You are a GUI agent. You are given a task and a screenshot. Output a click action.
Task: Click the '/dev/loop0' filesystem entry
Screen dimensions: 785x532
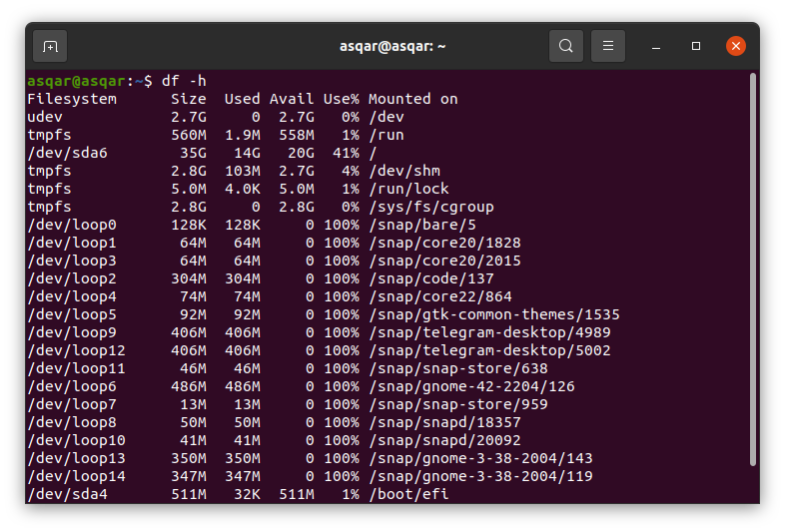click(x=72, y=225)
